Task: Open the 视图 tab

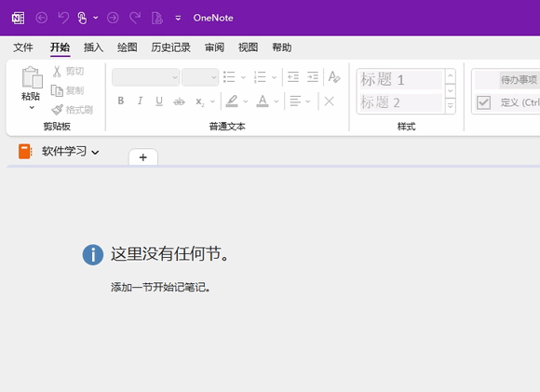Action: [x=248, y=47]
